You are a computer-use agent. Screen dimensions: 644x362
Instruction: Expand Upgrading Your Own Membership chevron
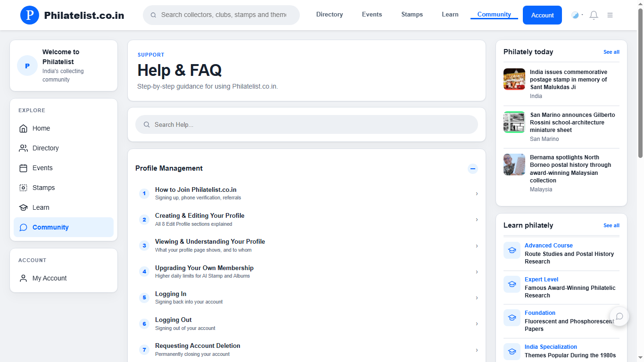coord(477,272)
